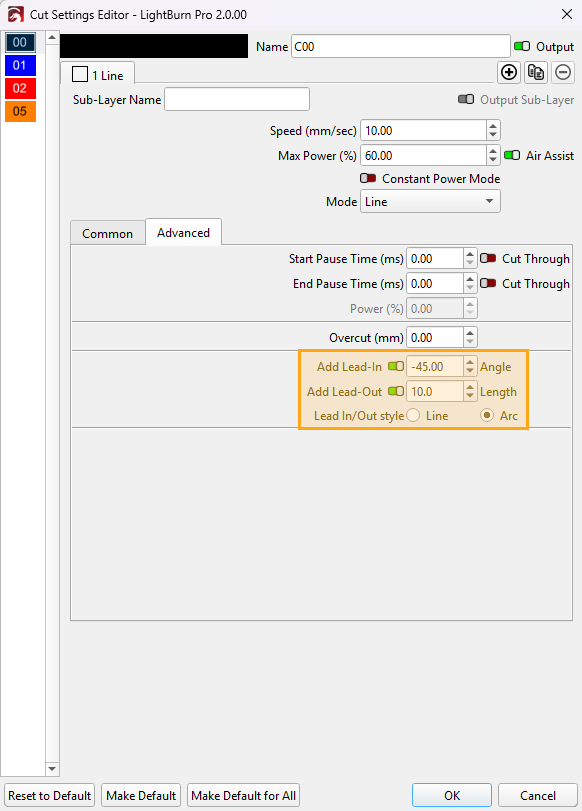
Task: Click the LightBurn app icon in the title bar
Action: [x=16, y=14]
